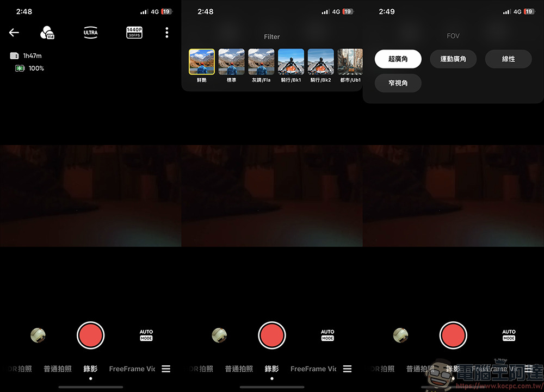
Task: Expand the mode list menu on left screen
Action: pyautogui.click(x=166, y=369)
